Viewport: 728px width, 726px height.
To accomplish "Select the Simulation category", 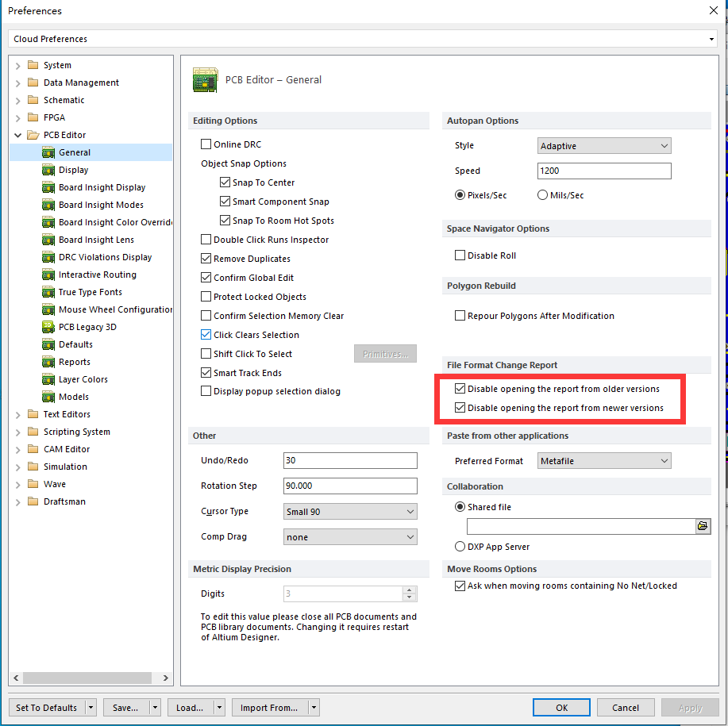I will click(65, 467).
